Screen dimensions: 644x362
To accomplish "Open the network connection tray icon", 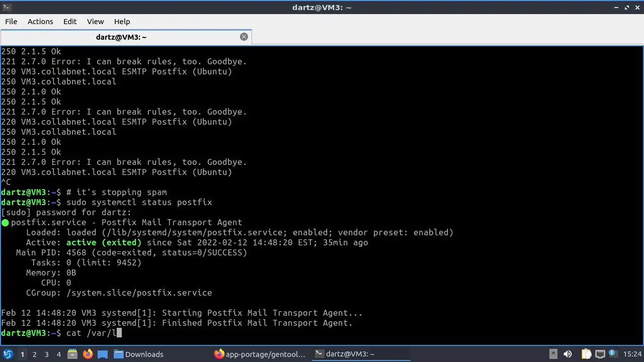I will click(x=600, y=354).
